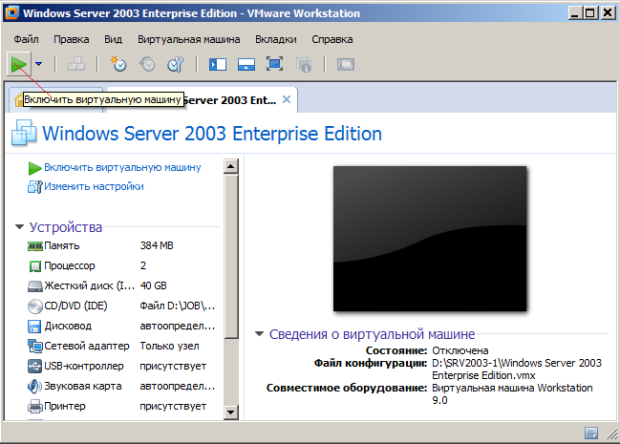Select the Память device row
620x444 pixels.
(121, 246)
